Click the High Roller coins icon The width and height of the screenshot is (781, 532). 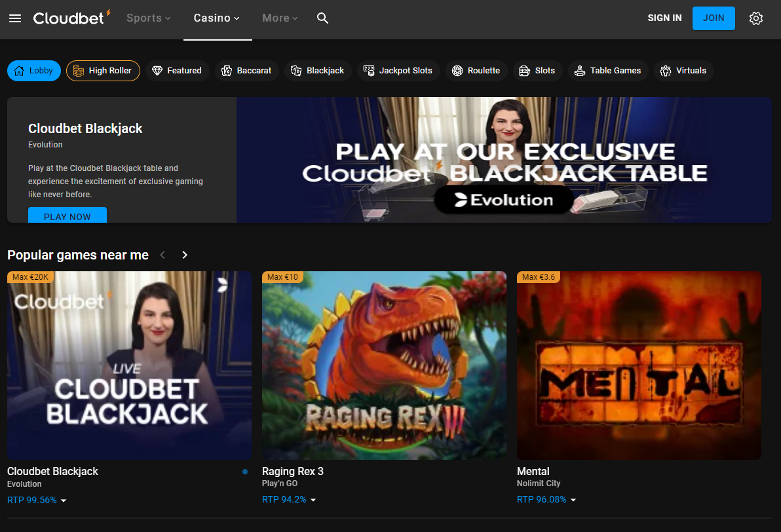79,71
